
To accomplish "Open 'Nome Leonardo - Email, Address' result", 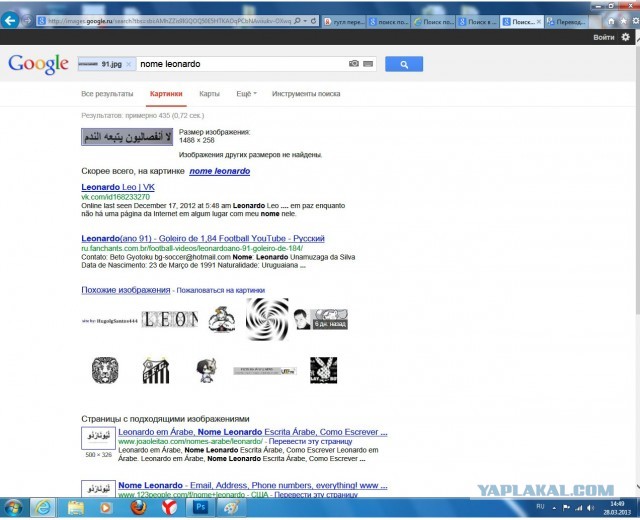I will pyautogui.click(x=253, y=486).
